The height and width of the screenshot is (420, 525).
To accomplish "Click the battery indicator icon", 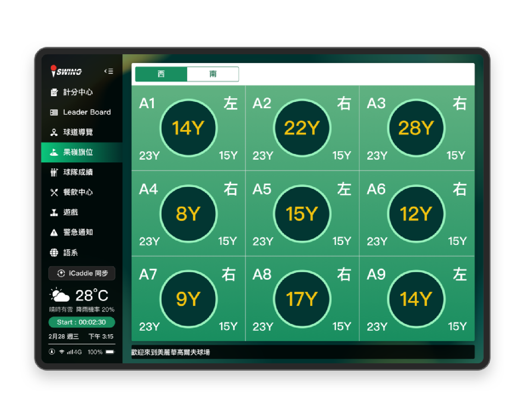I will (110, 352).
